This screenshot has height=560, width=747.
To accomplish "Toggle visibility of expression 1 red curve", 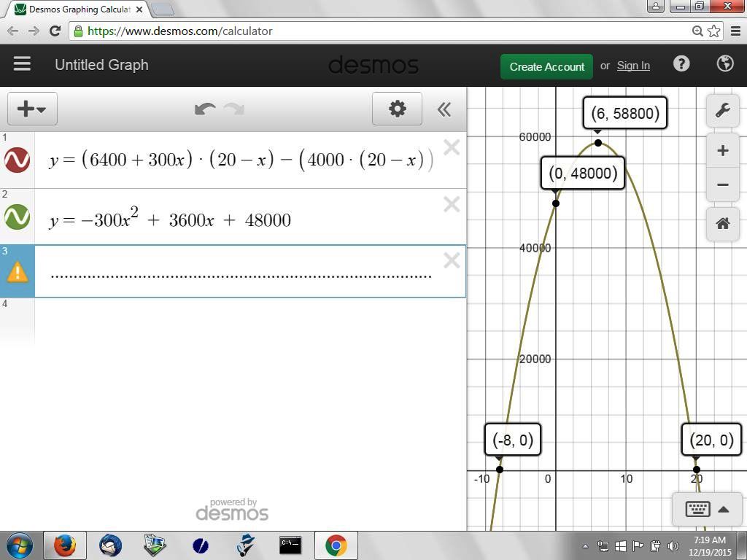I will pyautogui.click(x=18, y=160).
